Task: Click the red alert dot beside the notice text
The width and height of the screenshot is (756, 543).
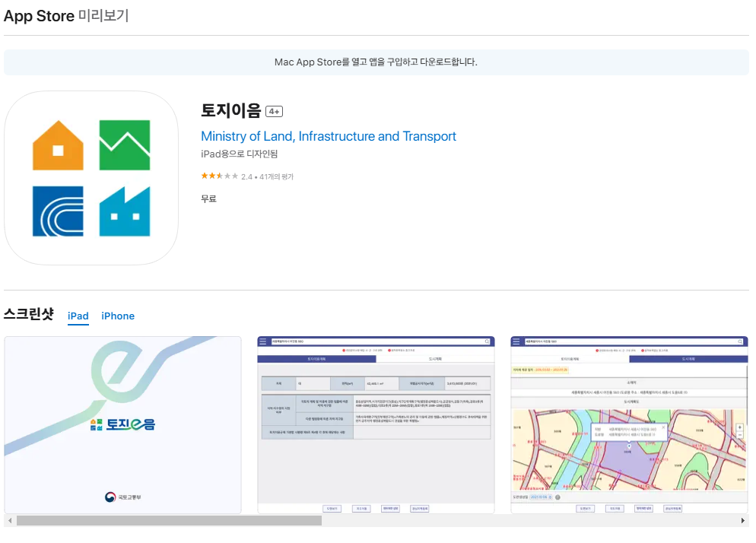Action: click(596, 350)
